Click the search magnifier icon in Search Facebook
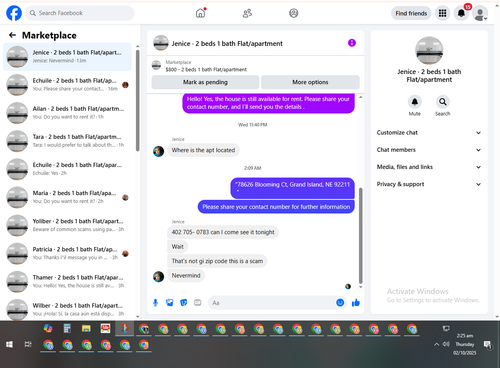The width and height of the screenshot is (500, 368). [x=32, y=13]
